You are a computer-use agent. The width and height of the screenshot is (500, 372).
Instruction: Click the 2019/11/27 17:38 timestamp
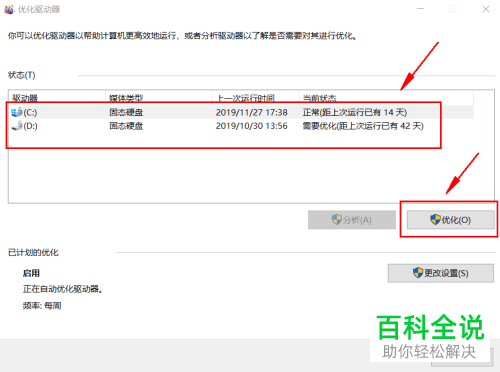251,112
